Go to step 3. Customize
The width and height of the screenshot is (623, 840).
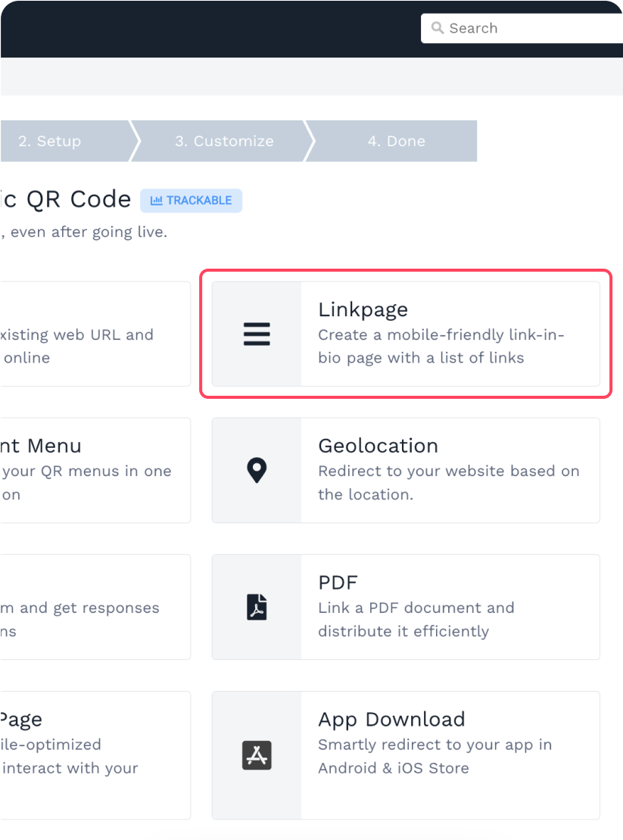pos(224,141)
